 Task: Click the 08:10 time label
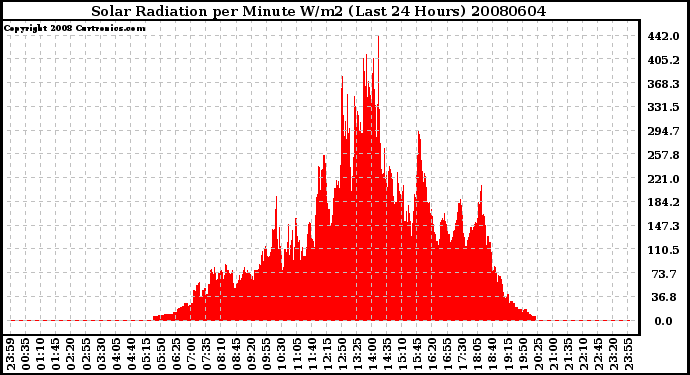(221, 354)
